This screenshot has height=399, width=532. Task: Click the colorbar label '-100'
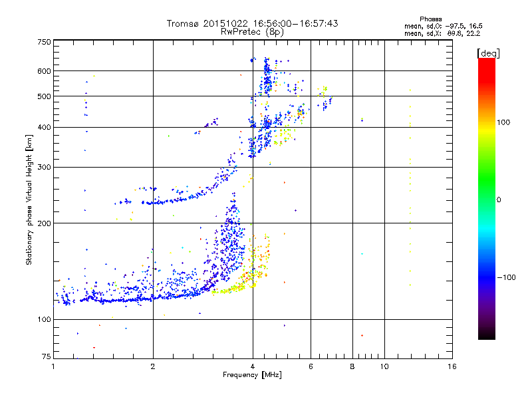506,277
